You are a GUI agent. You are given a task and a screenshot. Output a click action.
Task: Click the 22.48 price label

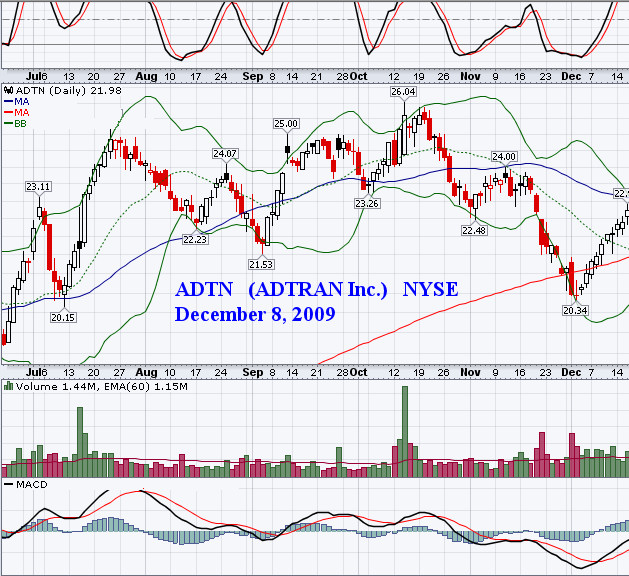(x=474, y=230)
